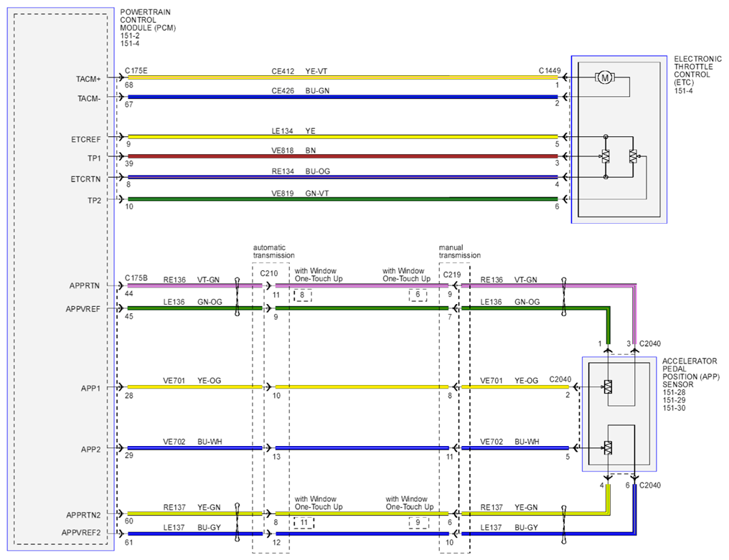Select the APPRTN2 pin label

[x=83, y=515]
